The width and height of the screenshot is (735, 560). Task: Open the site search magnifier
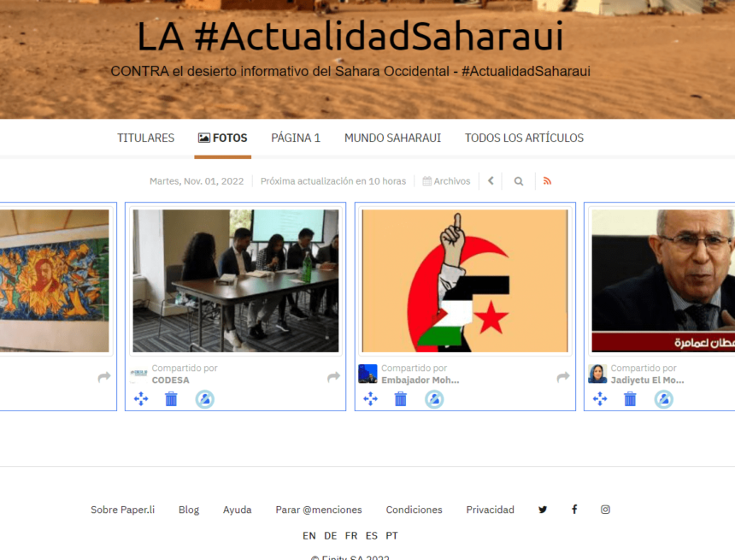click(x=519, y=181)
